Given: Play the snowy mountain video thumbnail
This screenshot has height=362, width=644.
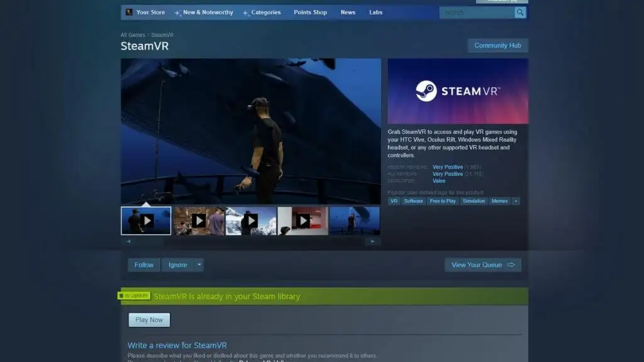Looking at the screenshot, I should click(251, 221).
